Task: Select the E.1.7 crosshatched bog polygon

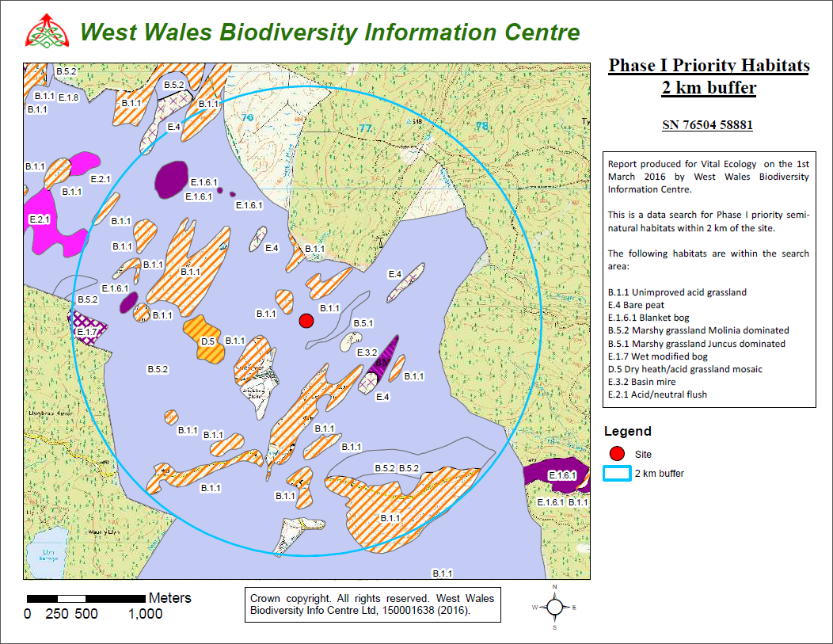Action: pyautogui.click(x=86, y=327)
